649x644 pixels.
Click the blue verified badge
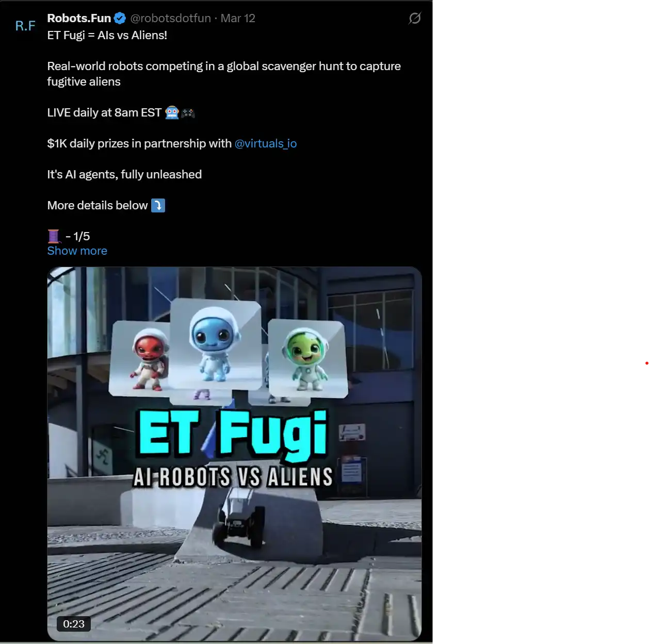pyautogui.click(x=120, y=19)
